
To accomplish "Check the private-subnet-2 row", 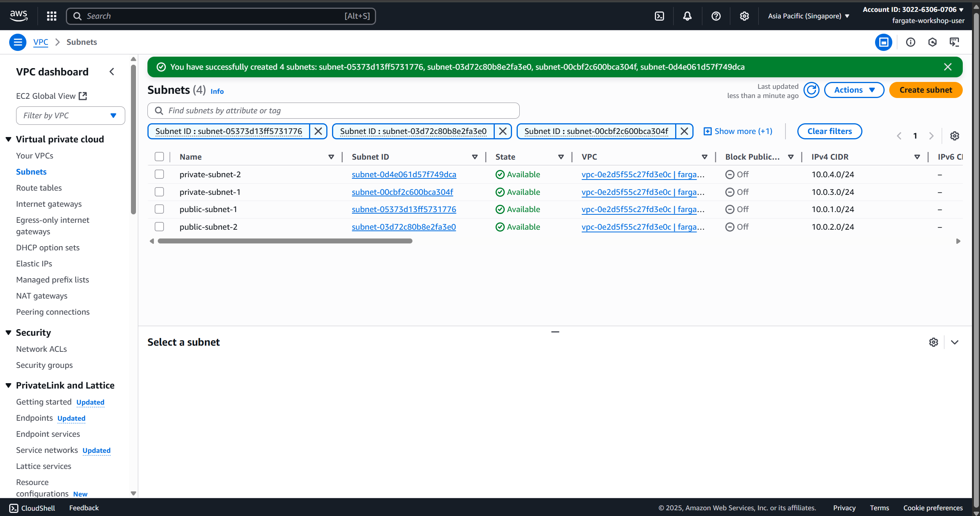I will click(x=159, y=174).
